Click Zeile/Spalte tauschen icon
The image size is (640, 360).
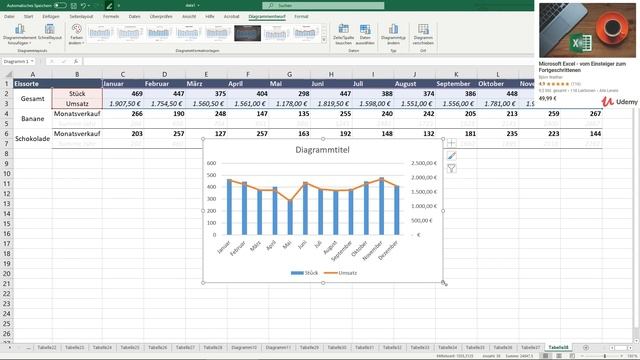344,29
